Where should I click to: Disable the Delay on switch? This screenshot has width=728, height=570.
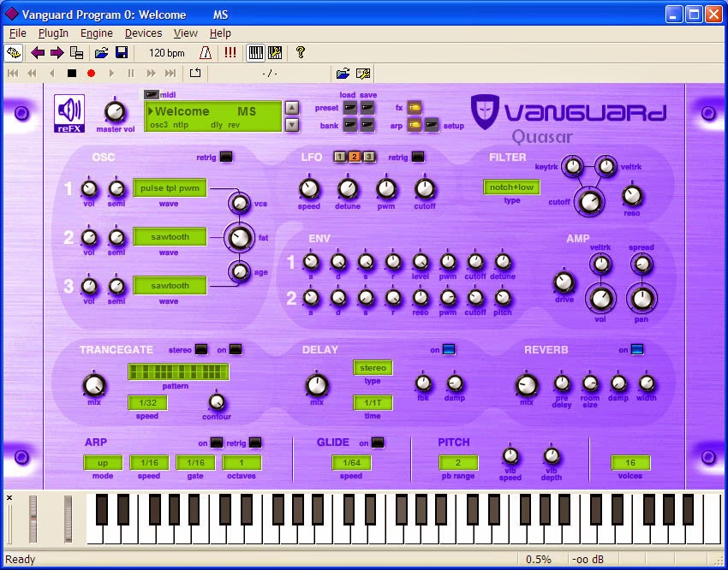coord(449,350)
